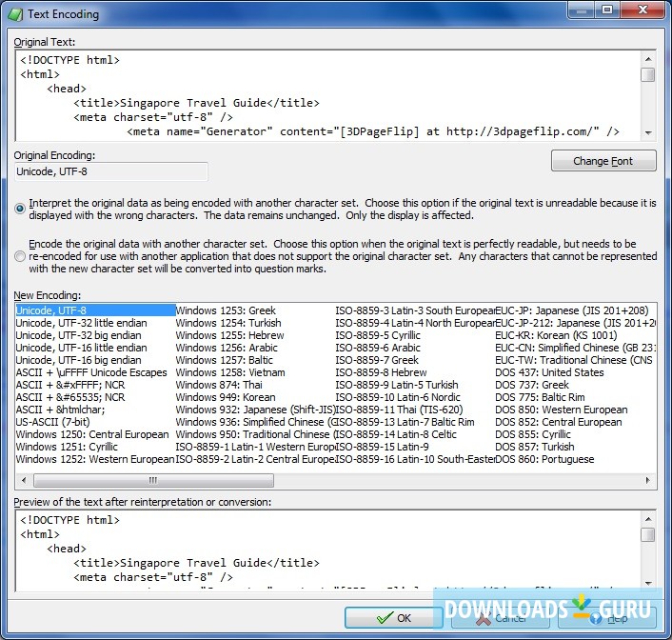Select Windows 1257: Baltic
Screen dimensions: 672x640
224,360
